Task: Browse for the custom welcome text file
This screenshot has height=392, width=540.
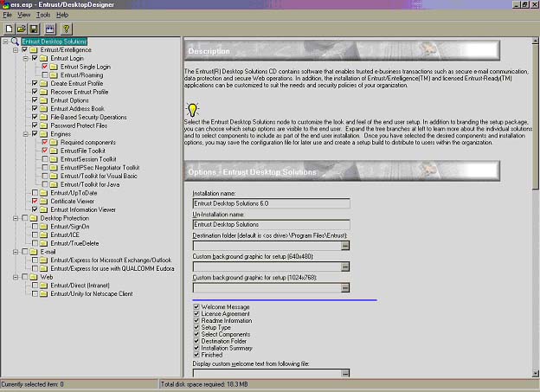Action: tap(345, 373)
